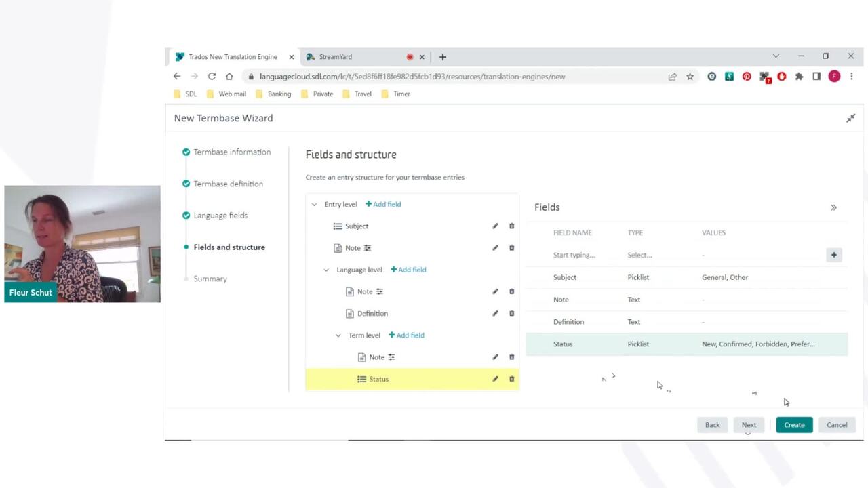This screenshot has width=868, height=488.
Task: Open the SDL bookmarks folder
Action: point(185,94)
